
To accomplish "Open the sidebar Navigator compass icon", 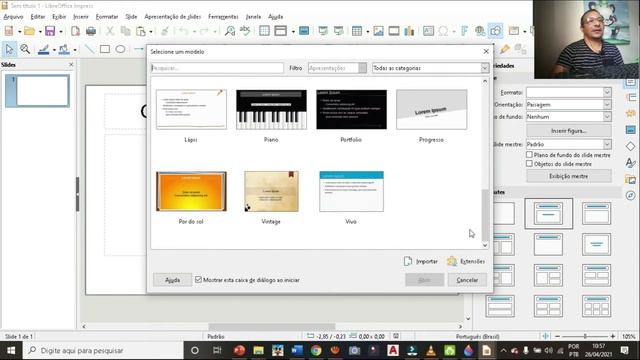I will click(x=631, y=195).
